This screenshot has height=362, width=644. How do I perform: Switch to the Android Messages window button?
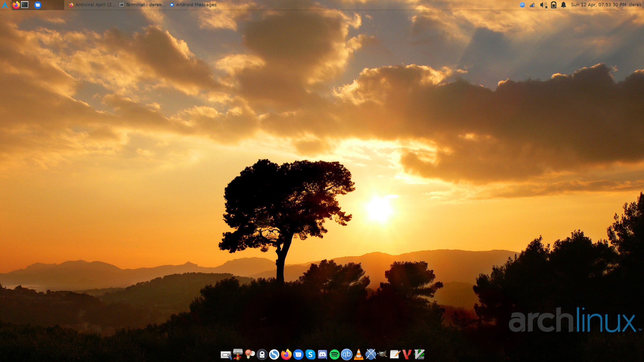click(x=193, y=5)
